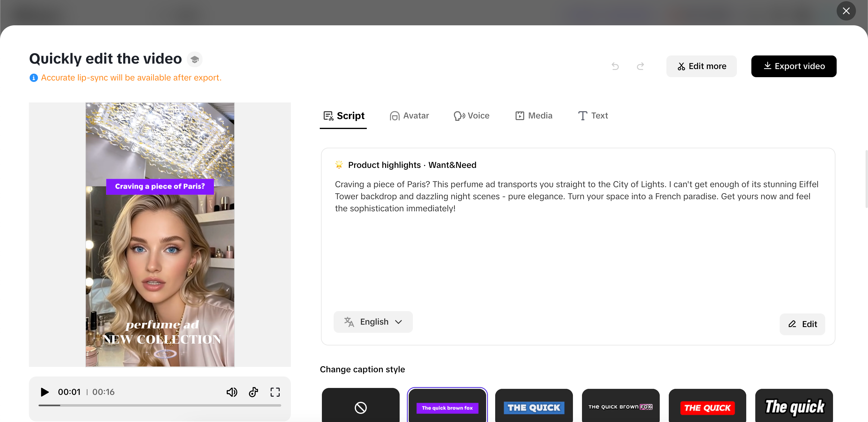This screenshot has height=422, width=868.
Task: Edit the script text
Action: pyautogui.click(x=802, y=324)
